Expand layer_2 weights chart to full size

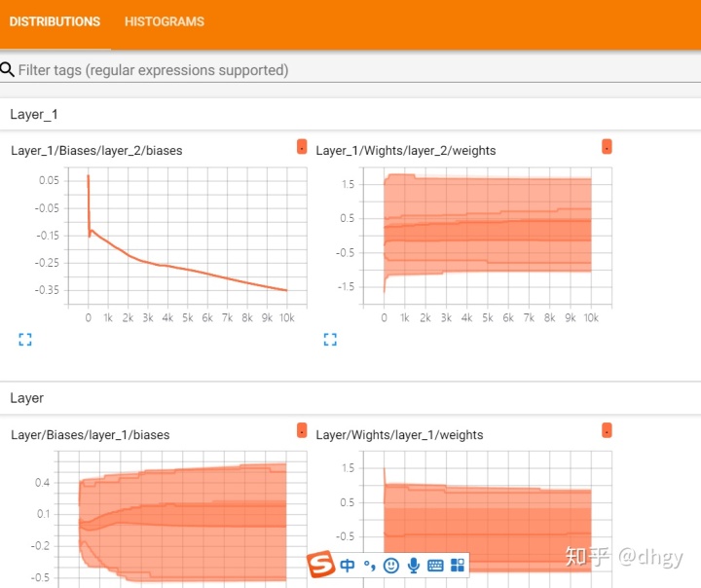click(330, 340)
